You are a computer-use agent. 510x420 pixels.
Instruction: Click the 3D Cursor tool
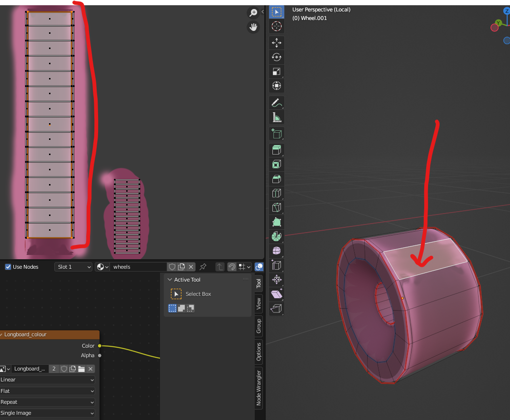tap(276, 26)
